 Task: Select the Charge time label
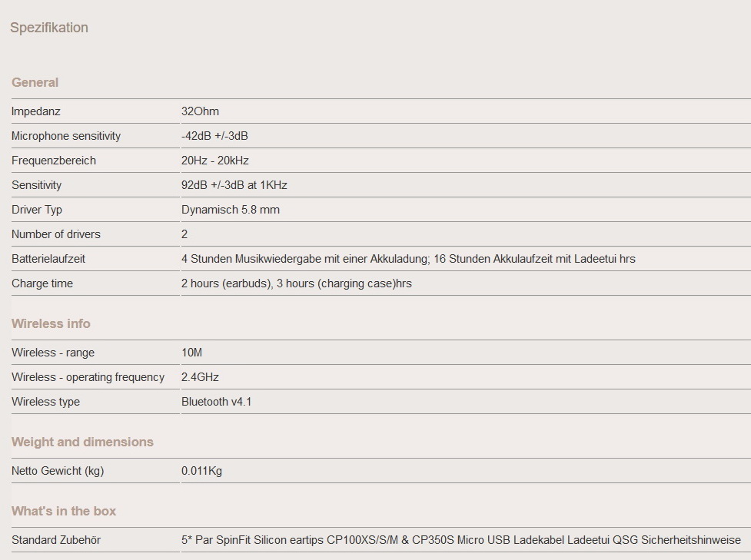(42, 283)
